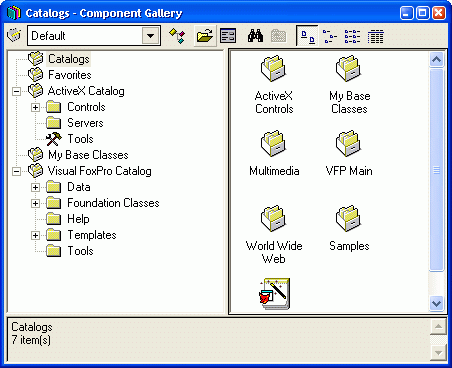Switch to list view mode
Image resolution: width=452 pixels, height=368 pixels.
(x=353, y=36)
